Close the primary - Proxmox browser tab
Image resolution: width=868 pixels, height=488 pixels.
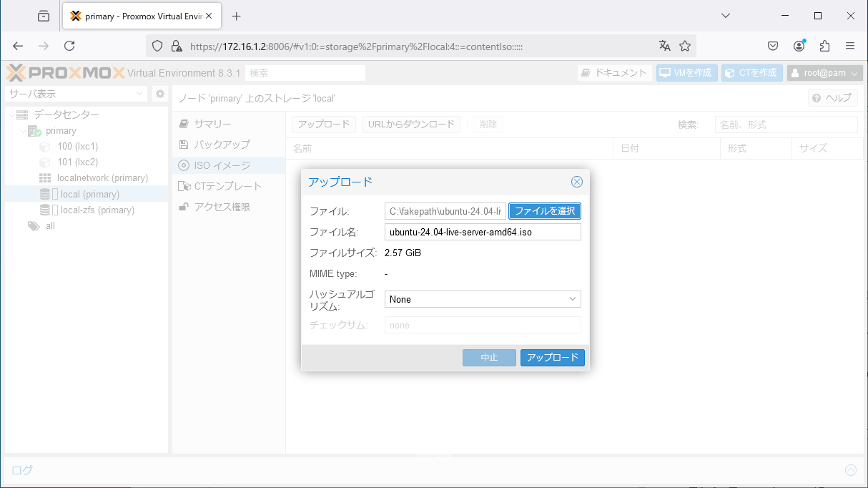209,16
